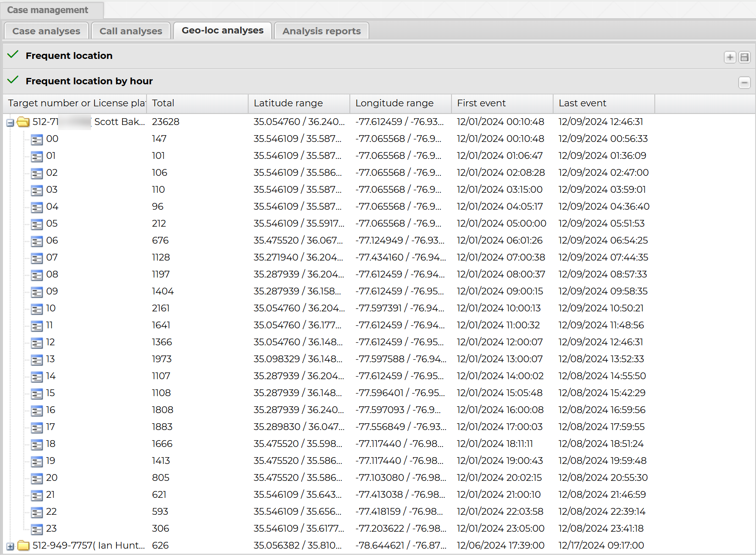
Task: Expand the 512-949-7757 Ian Hunt node
Action: tap(10, 547)
